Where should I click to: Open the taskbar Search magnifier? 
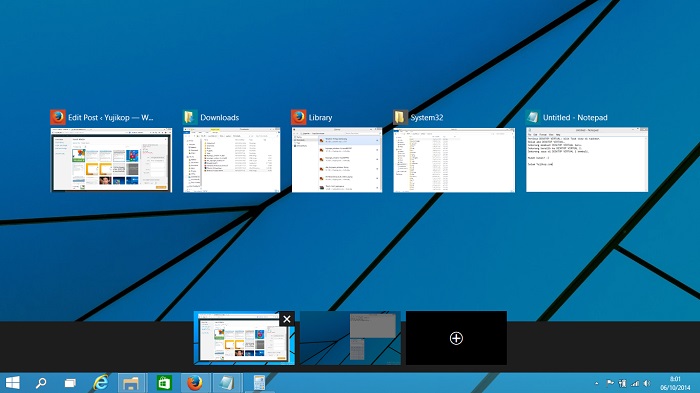click(41, 383)
